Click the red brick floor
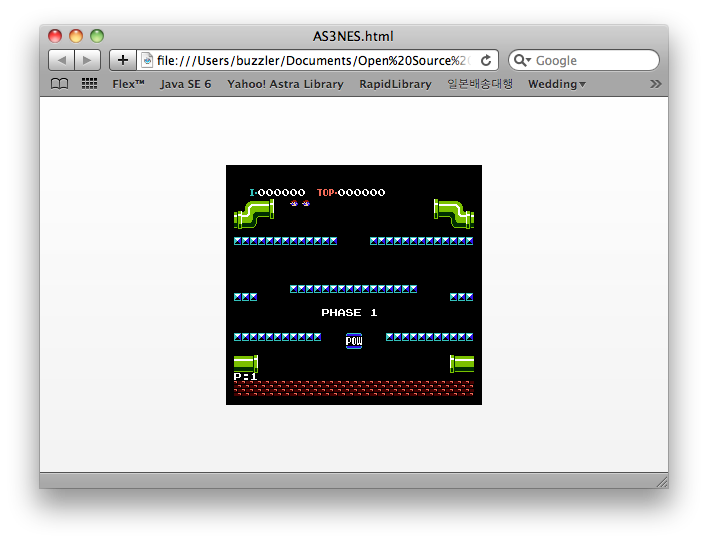This screenshot has width=708, height=543. click(x=354, y=388)
